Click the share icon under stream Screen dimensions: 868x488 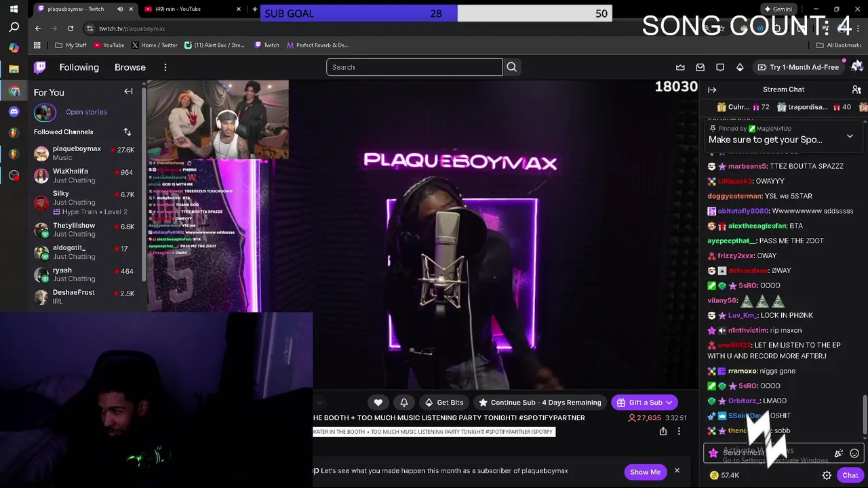click(x=663, y=431)
